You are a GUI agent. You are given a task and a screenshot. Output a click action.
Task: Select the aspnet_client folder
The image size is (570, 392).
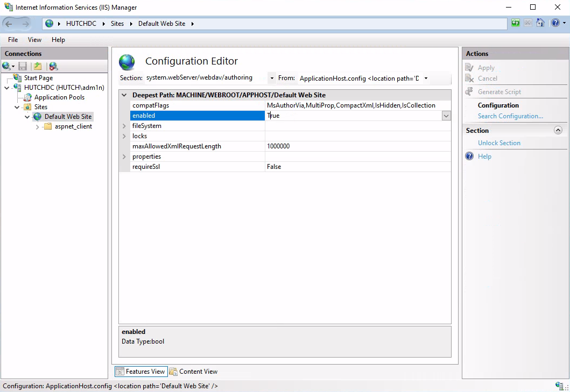pos(73,126)
